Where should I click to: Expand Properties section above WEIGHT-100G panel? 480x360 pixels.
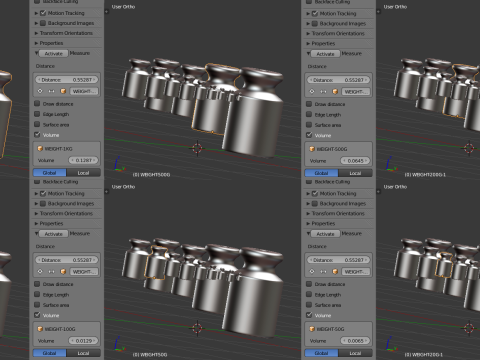pos(36,224)
